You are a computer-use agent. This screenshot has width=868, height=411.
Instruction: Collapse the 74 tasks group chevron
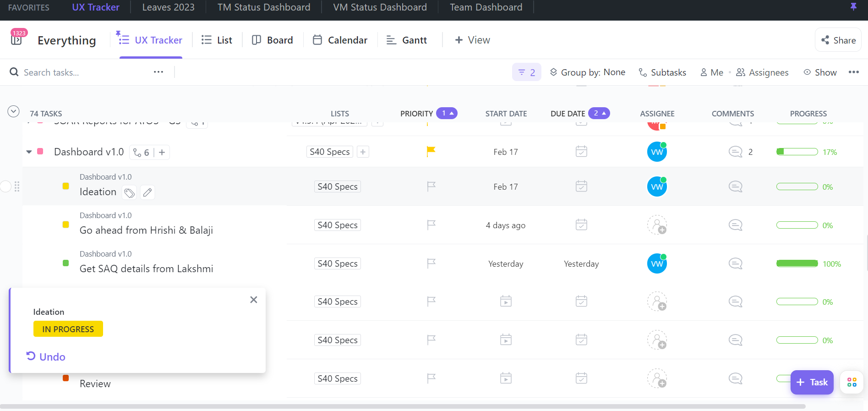[x=13, y=111]
